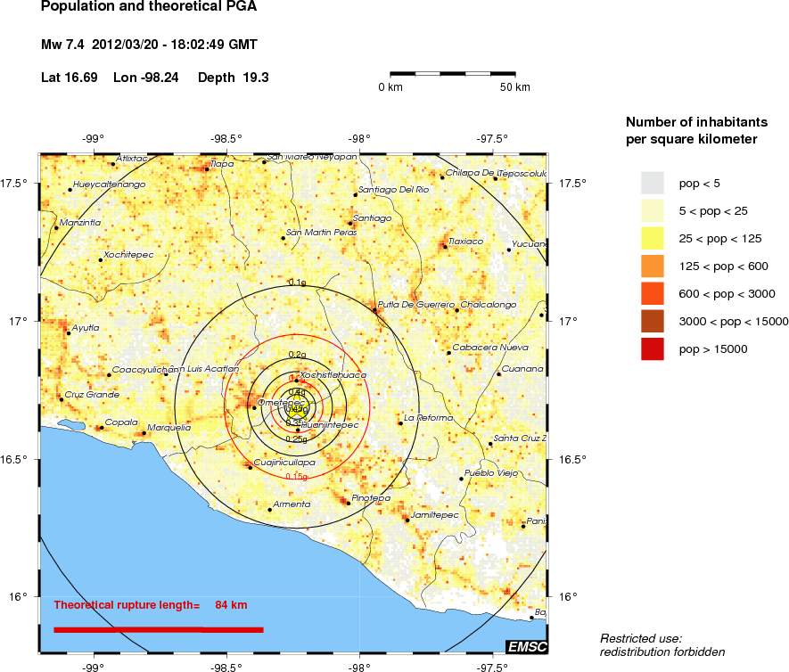This screenshot has width=789, height=672.
Task: Click the Cuajinicuilapa city marker dot
Action: tap(251, 468)
